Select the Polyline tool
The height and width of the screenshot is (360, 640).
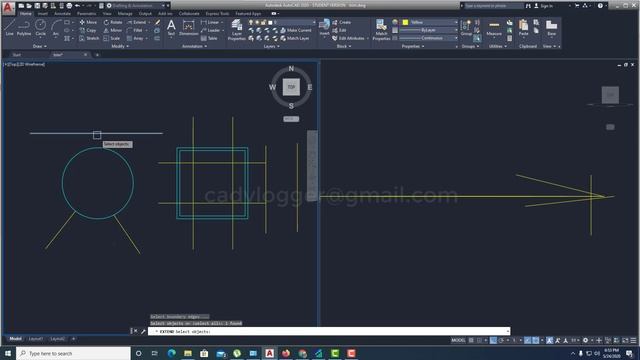(24, 27)
